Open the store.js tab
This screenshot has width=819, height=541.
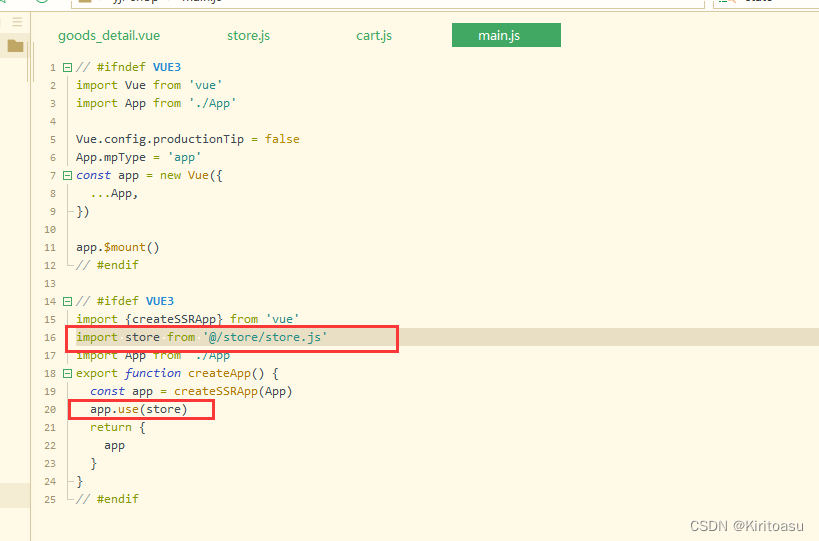249,36
